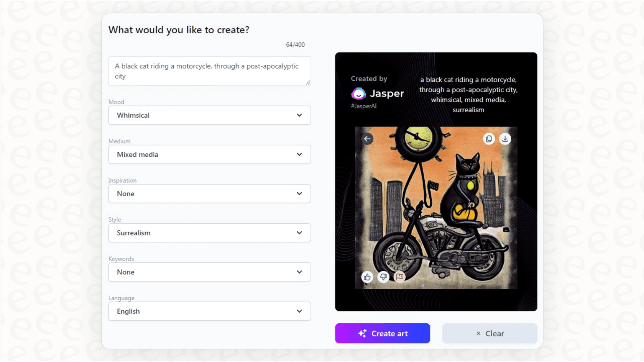Expand the Style dropdown showing Surrealism
The image size is (644, 362).
[209, 233]
